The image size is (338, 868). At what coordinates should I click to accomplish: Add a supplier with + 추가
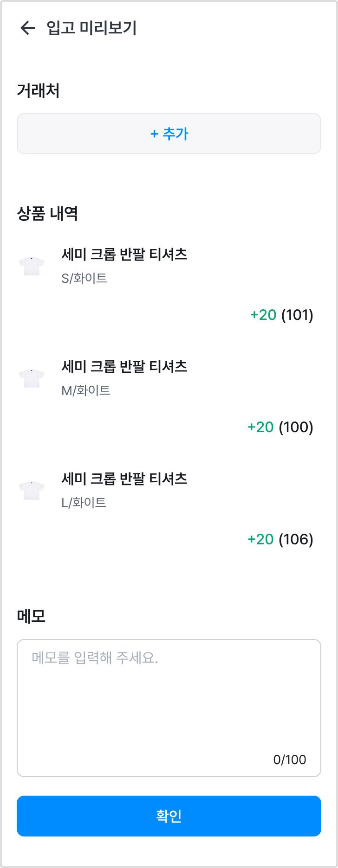169,134
